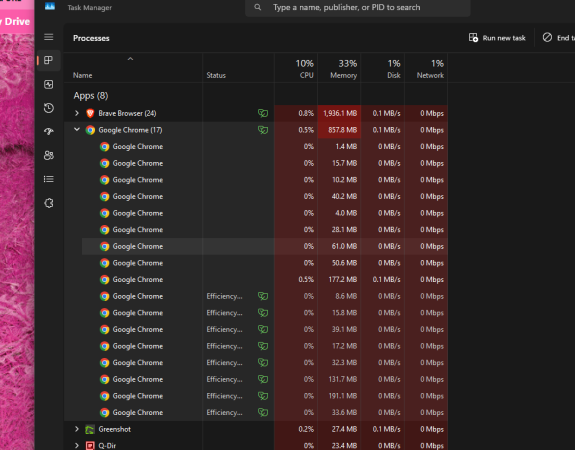Click the Processes page heading

[91, 38]
